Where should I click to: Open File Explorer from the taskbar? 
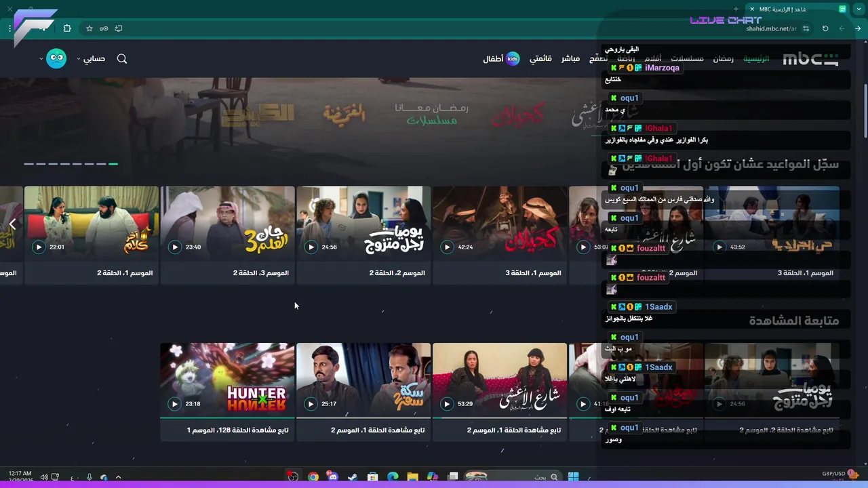tap(412, 477)
